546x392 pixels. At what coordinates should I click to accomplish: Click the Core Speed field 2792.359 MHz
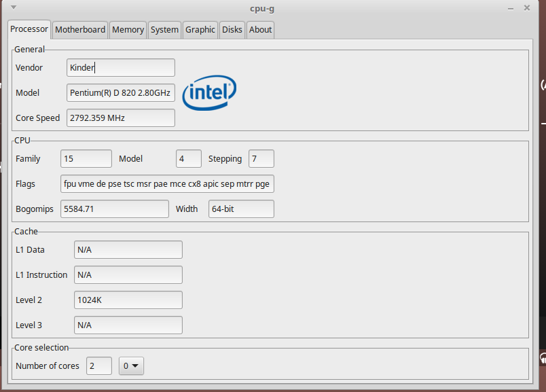click(121, 118)
